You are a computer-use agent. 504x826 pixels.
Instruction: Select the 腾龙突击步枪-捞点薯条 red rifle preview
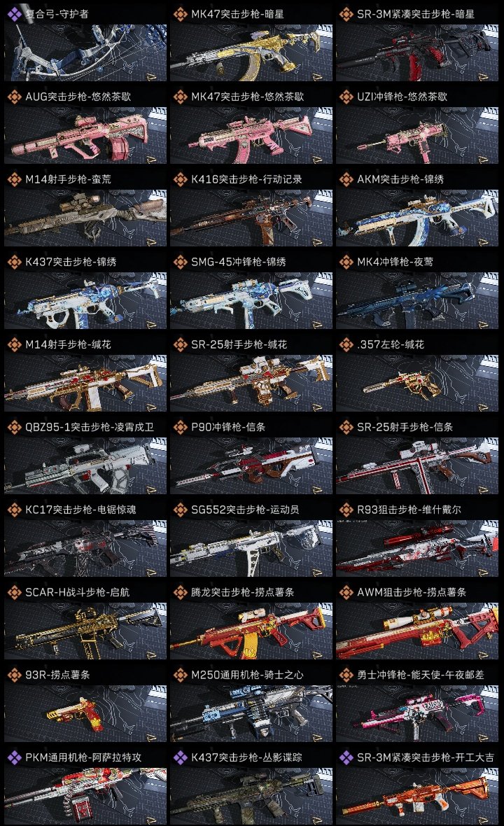click(251, 631)
